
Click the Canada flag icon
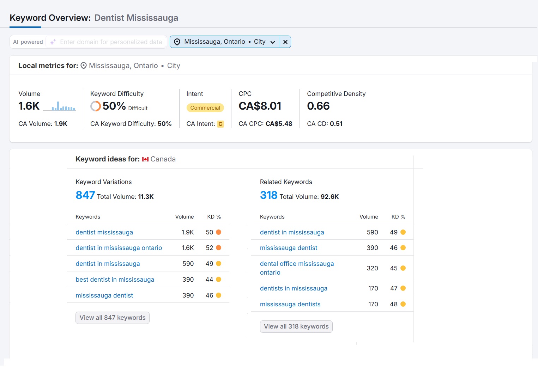coord(145,159)
